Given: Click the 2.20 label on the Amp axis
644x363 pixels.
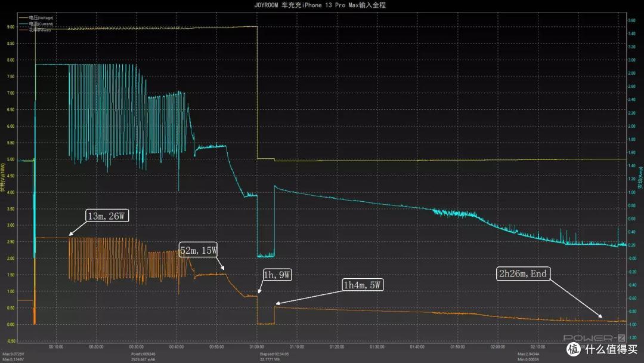Looking at the screenshot, I should 631,113.
